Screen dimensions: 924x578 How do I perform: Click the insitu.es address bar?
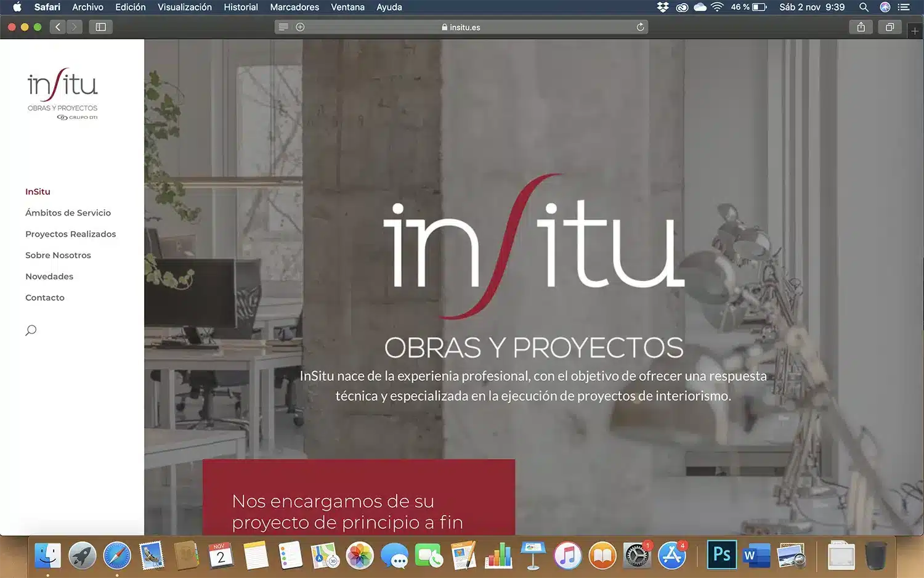click(x=461, y=27)
